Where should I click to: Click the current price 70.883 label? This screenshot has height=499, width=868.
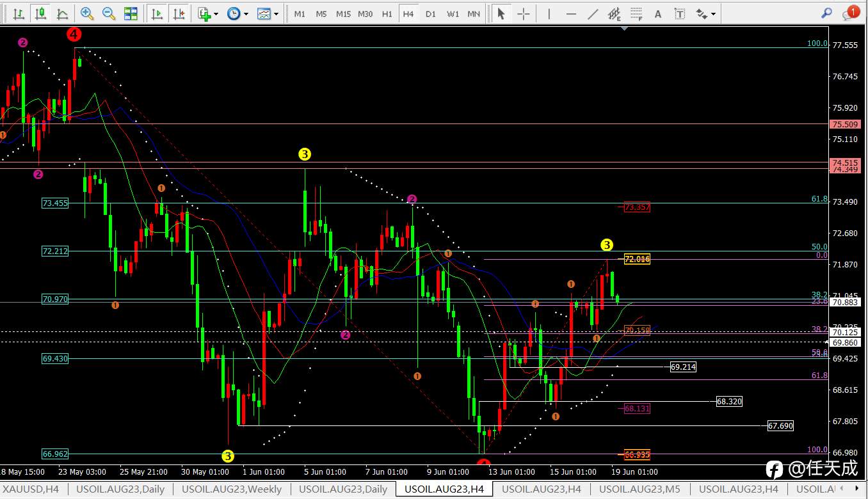[844, 303]
